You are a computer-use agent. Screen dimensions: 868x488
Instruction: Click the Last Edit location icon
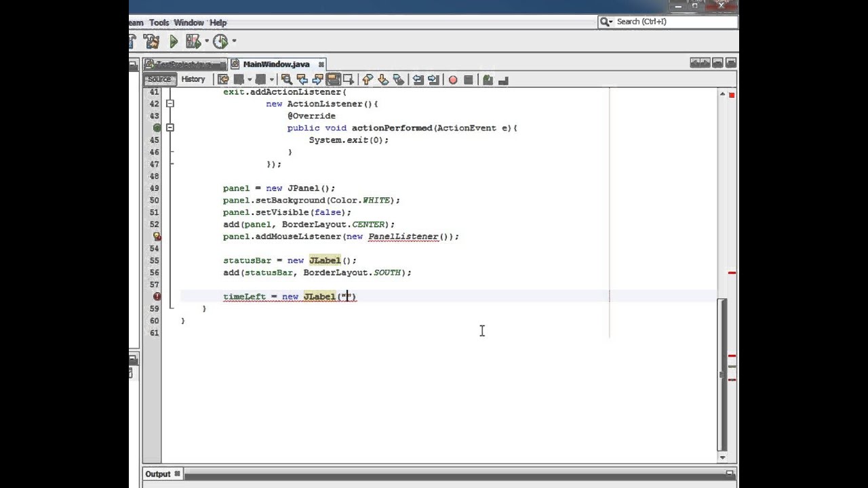[223, 80]
